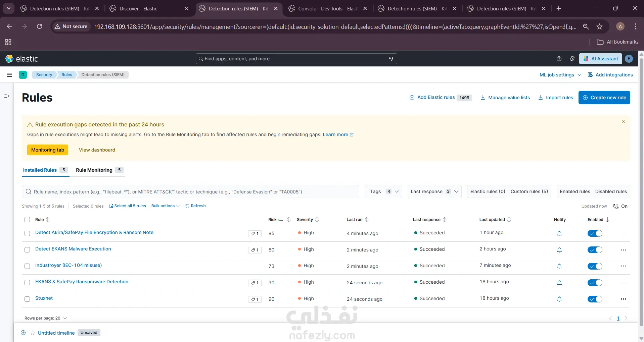
Task: Click Import rules link
Action: click(x=556, y=98)
